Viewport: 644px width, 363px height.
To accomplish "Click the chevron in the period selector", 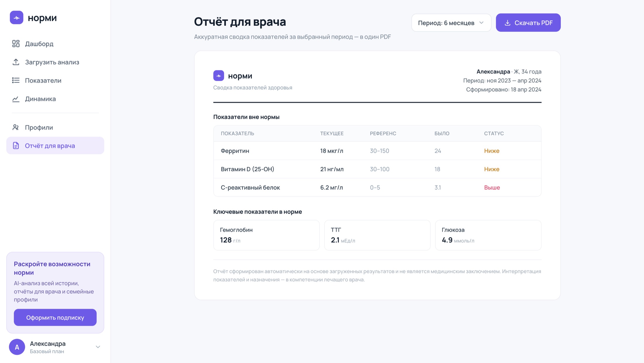I will 482,23.
